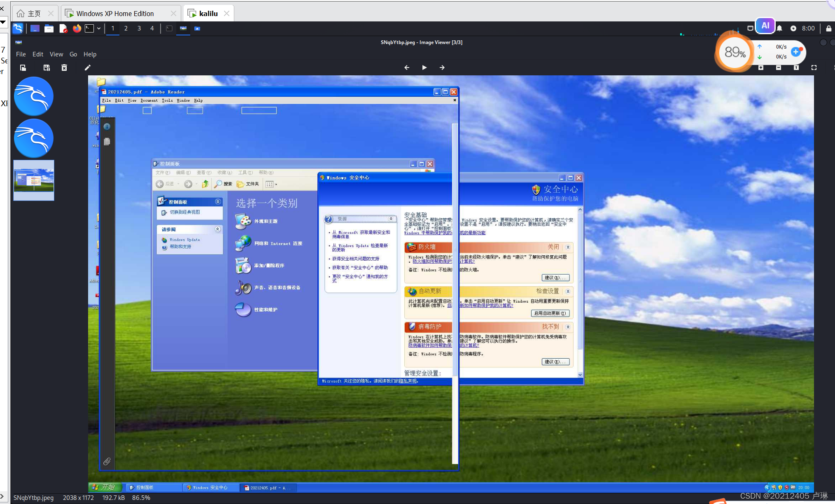835x504 pixels.
Task: Switch to workspace 3
Action: click(139, 28)
